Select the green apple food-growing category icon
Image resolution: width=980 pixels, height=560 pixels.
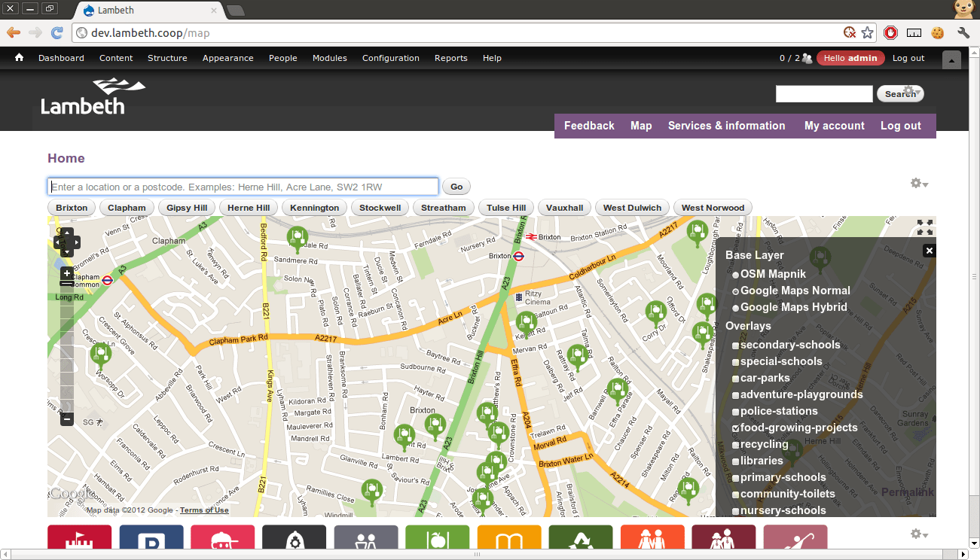click(x=437, y=538)
